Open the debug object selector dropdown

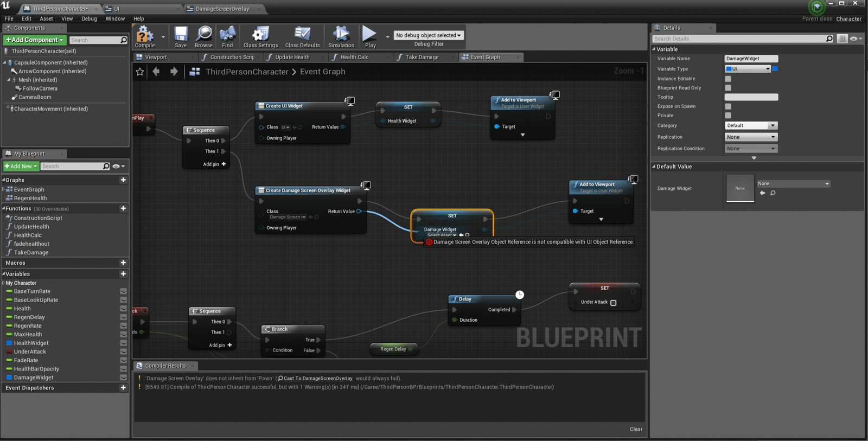pos(429,35)
